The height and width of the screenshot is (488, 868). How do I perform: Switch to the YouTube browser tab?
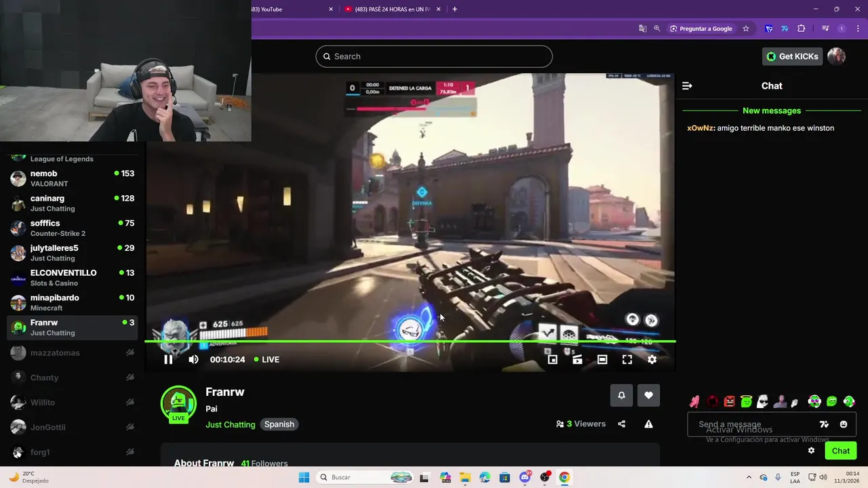tap(293, 9)
